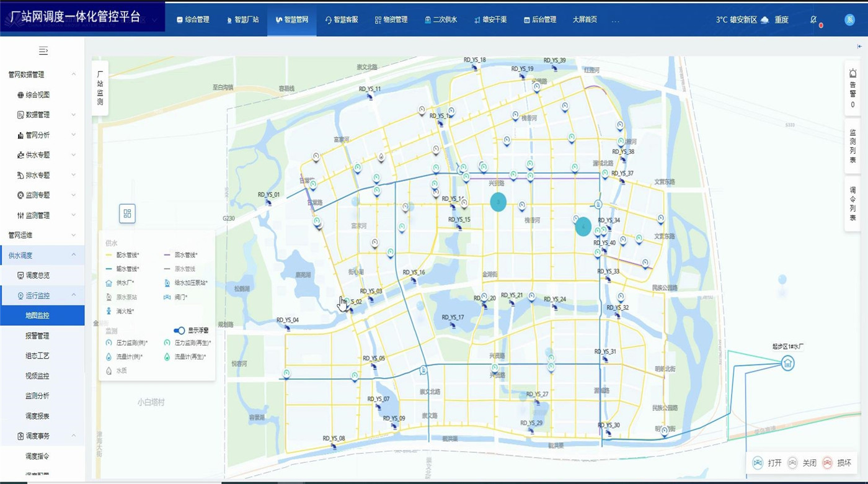
Task: Collapse the sidebar with the hamburger icon
Action: (43, 51)
